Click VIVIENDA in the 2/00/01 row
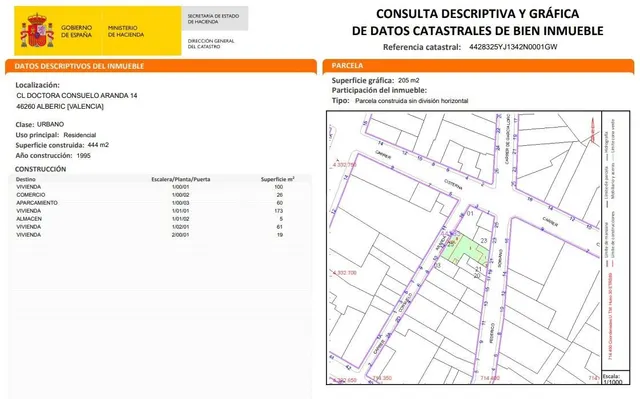 pyautogui.click(x=29, y=235)
